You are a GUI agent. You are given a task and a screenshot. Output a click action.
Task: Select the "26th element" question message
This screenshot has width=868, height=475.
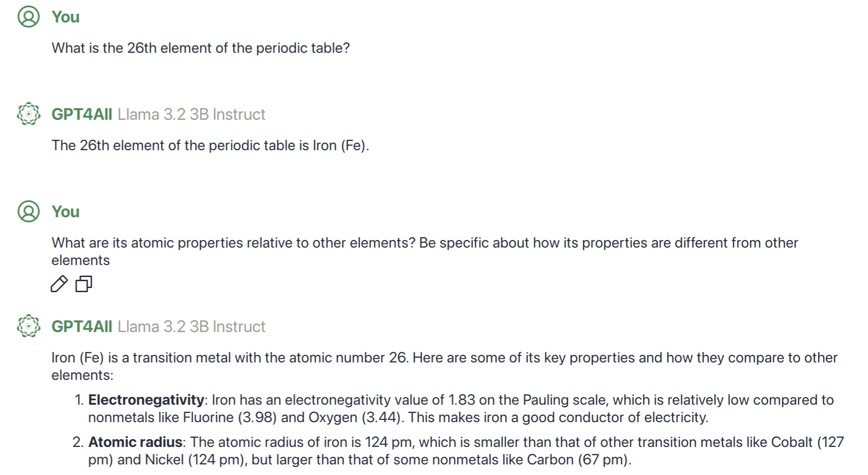coord(201,48)
